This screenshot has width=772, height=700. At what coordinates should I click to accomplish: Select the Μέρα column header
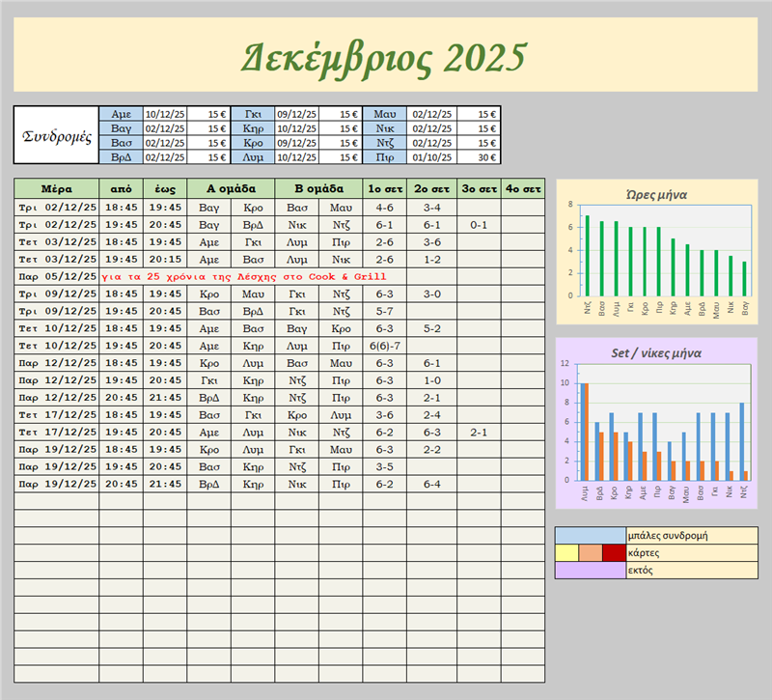[x=56, y=188]
